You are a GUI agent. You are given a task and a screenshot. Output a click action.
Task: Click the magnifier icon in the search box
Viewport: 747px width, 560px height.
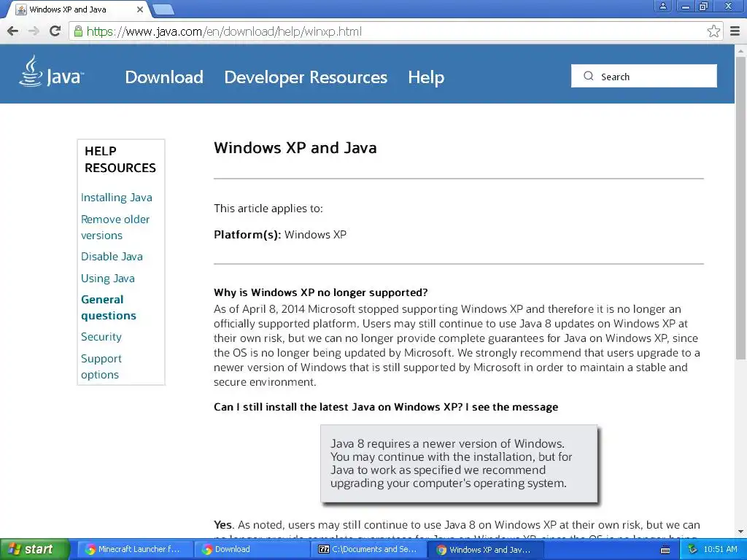pyautogui.click(x=589, y=76)
